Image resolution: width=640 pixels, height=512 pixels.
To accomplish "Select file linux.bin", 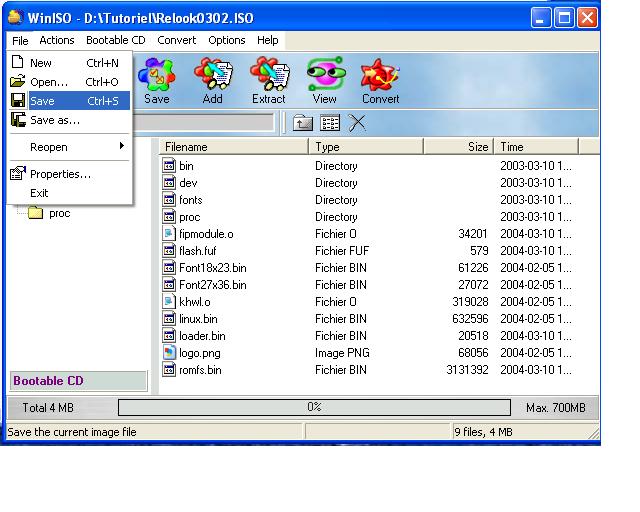I will (367, 318).
